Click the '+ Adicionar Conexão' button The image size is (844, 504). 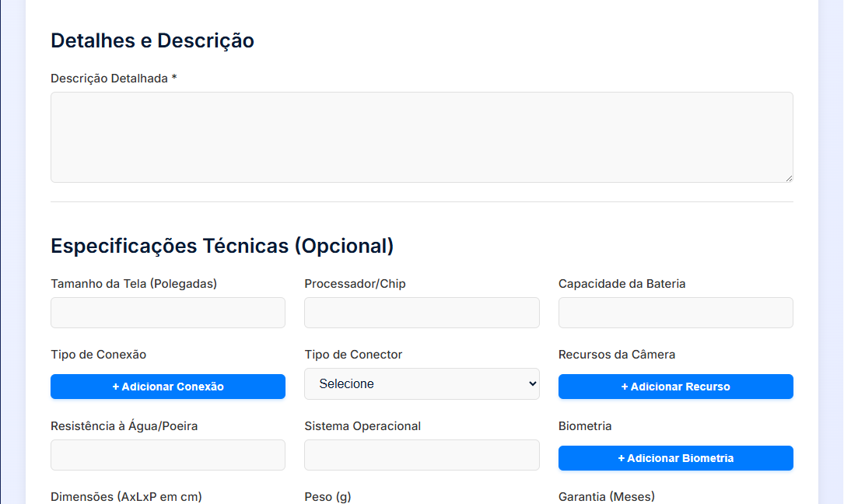coord(167,387)
